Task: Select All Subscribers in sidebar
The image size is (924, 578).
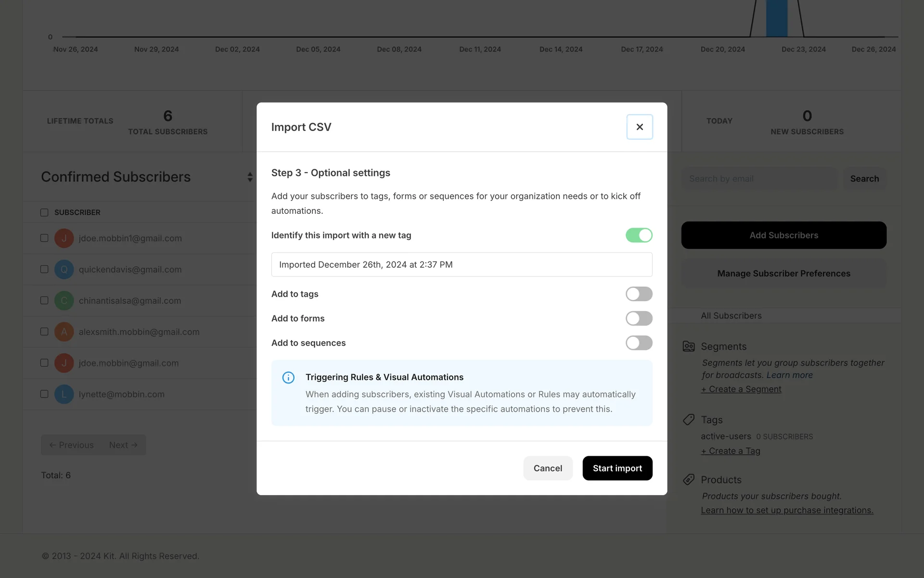Action: pos(731,315)
